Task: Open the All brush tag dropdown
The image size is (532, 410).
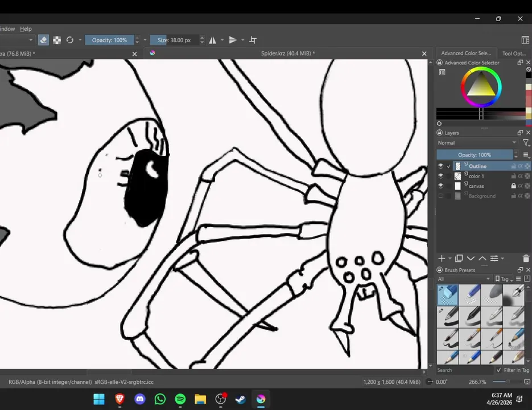Action: click(x=464, y=279)
